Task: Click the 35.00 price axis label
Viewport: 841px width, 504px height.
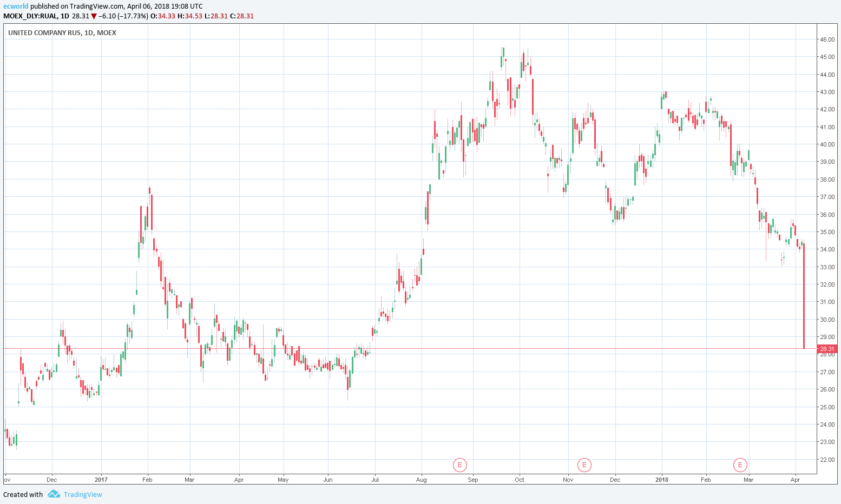Action: [827, 232]
